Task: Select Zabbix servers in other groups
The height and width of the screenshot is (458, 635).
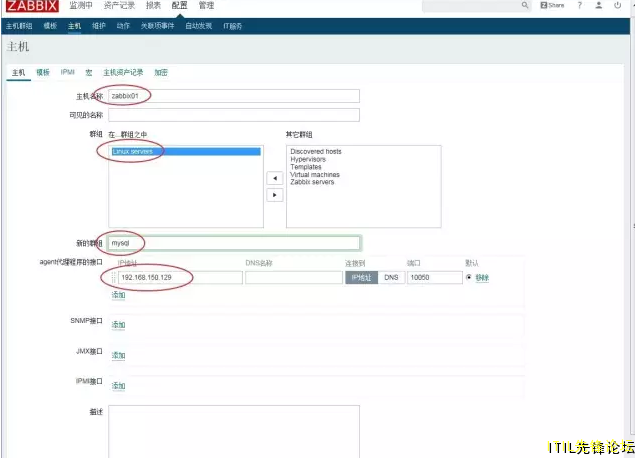Action: (x=312, y=182)
